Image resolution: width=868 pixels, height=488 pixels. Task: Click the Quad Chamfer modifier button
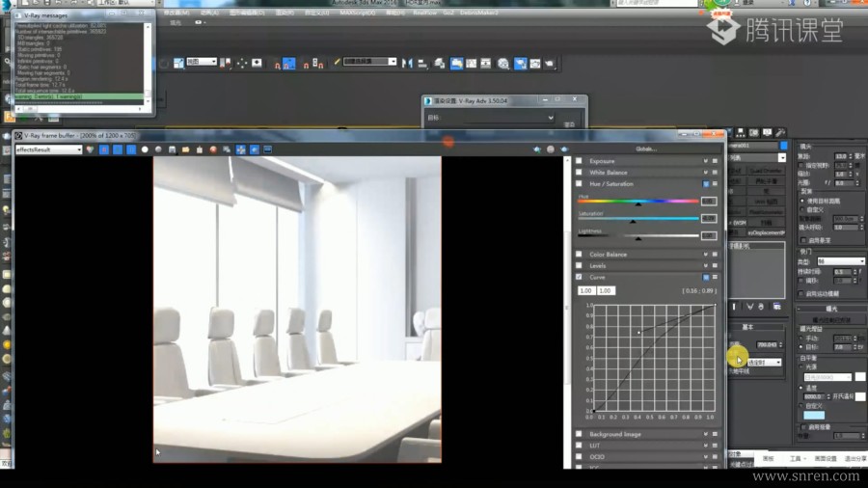[x=766, y=171]
